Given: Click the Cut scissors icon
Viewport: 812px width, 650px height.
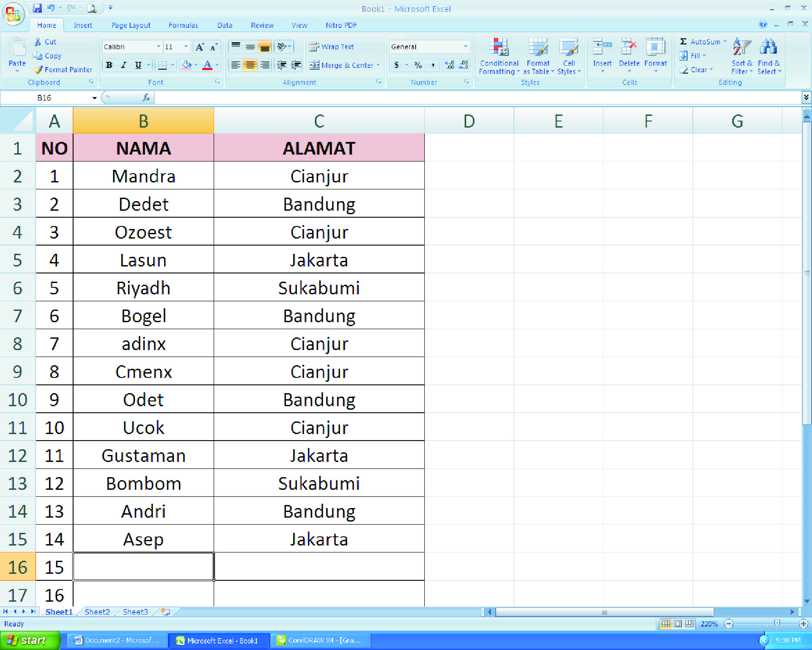Looking at the screenshot, I should click(x=38, y=42).
